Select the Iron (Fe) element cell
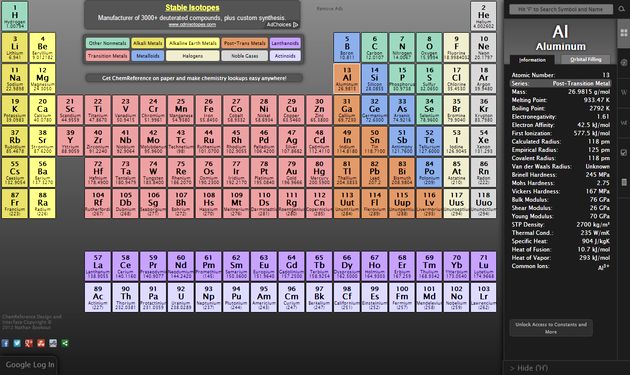630x375 pixels. coord(209,110)
